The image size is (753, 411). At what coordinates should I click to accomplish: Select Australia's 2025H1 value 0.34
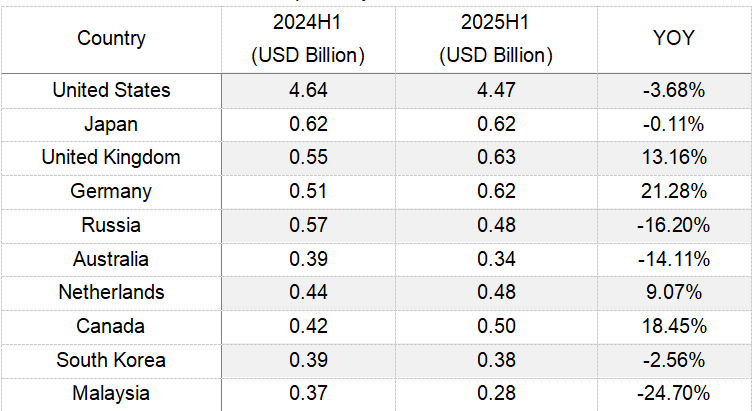pyautogui.click(x=495, y=259)
